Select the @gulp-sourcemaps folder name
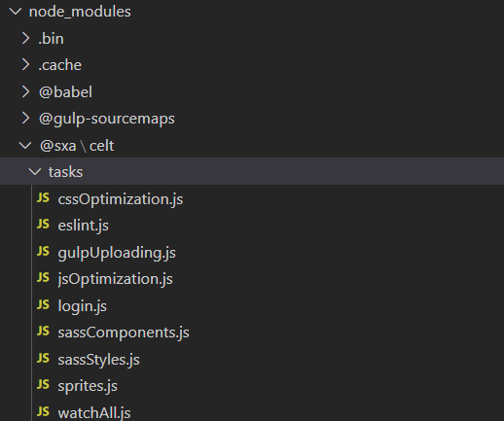The width and height of the screenshot is (504, 421). (107, 119)
